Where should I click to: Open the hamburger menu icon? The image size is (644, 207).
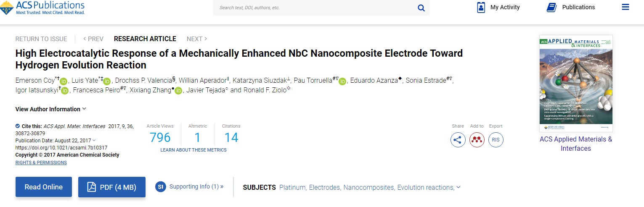625,7
